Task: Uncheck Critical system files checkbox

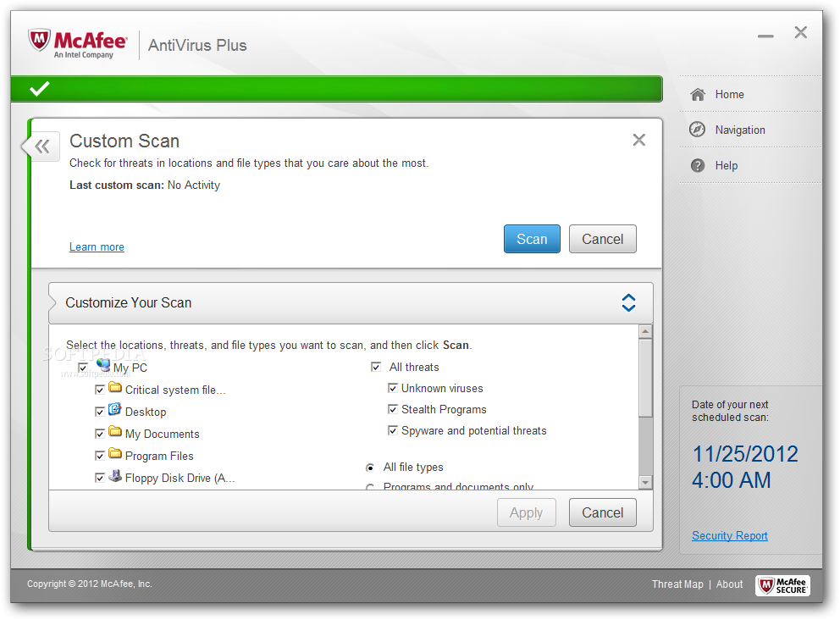Action: pos(100,390)
